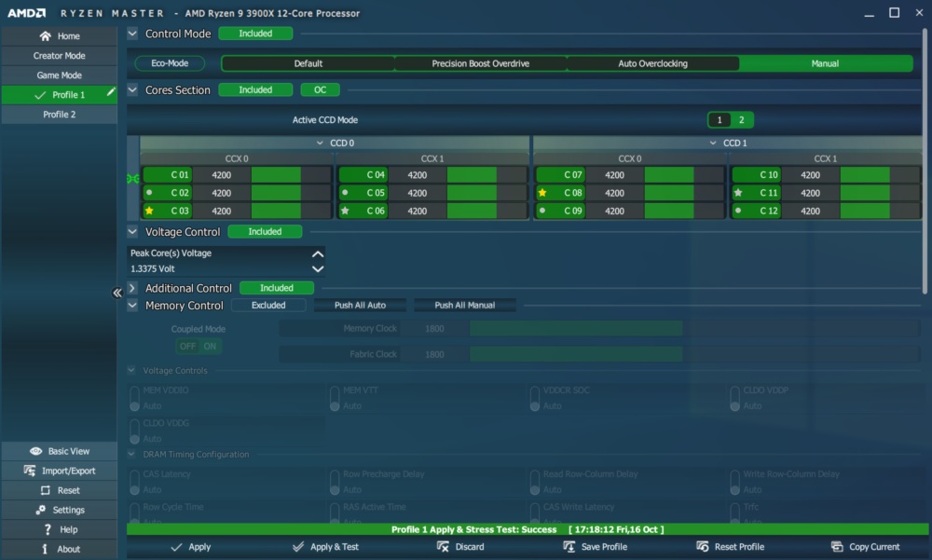Toggle Voltage Control Included button
The width and height of the screenshot is (932, 560).
click(265, 232)
